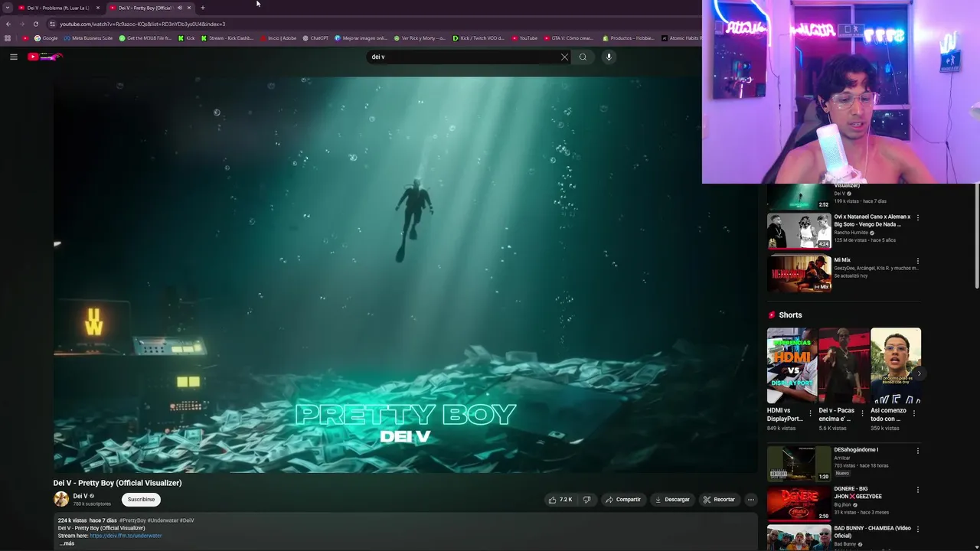Open the Dei V channel name link
This screenshot has height=551, width=980.
click(x=80, y=496)
